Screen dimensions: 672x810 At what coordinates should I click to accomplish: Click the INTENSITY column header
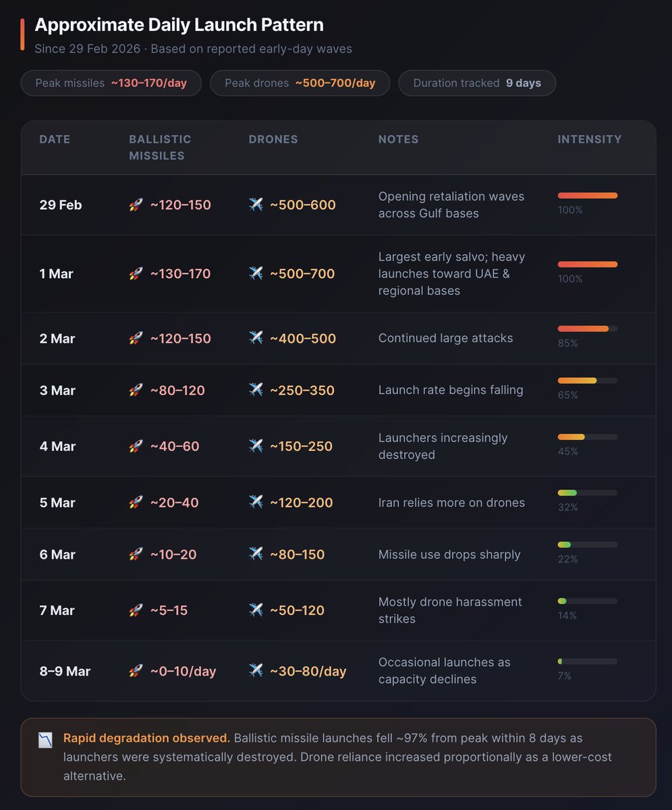coord(590,140)
